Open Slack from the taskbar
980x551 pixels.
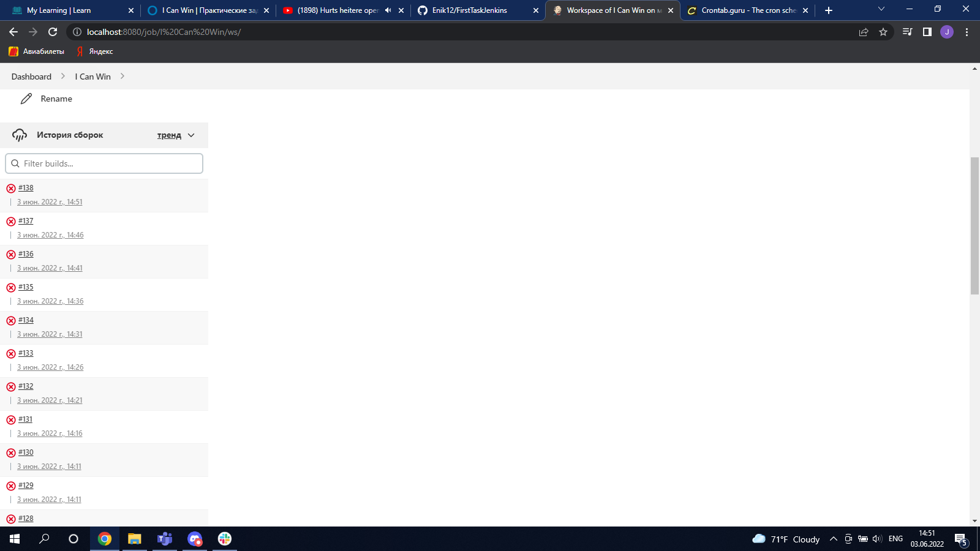click(x=225, y=539)
